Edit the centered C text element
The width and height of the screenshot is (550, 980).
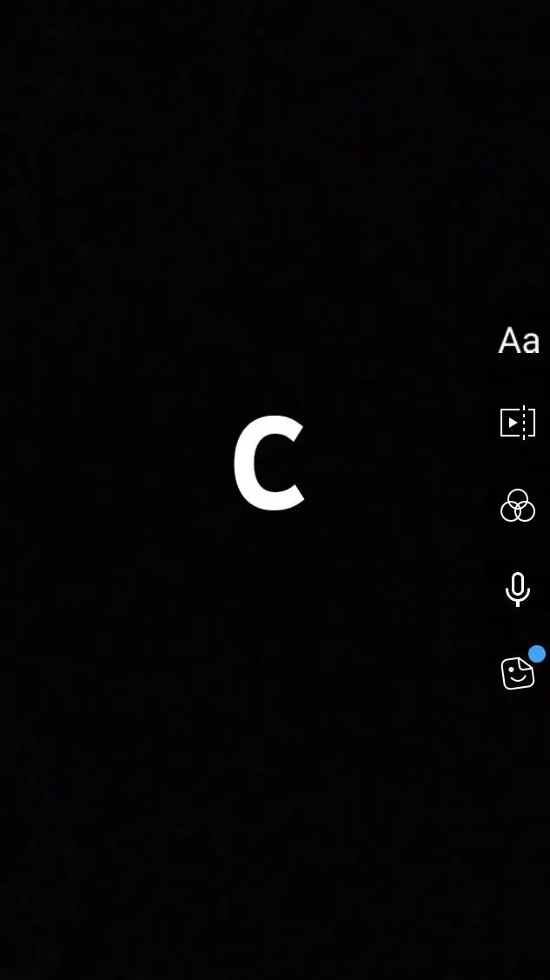click(269, 463)
